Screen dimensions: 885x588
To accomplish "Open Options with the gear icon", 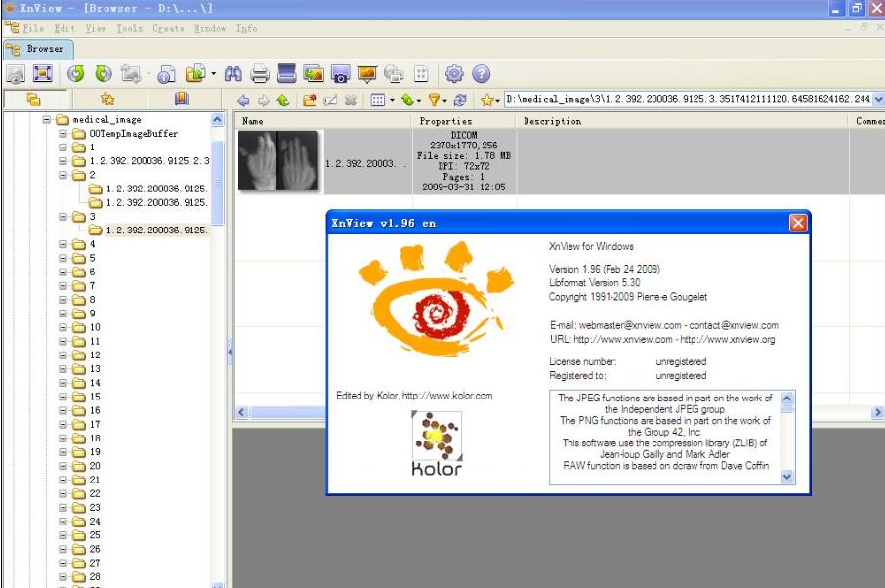I will click(x=454, y=74).
